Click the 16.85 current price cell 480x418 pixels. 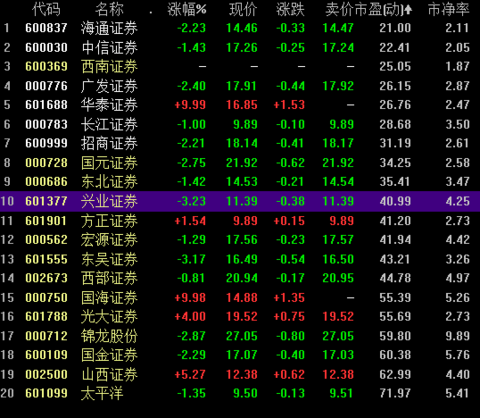click(242, 105)
